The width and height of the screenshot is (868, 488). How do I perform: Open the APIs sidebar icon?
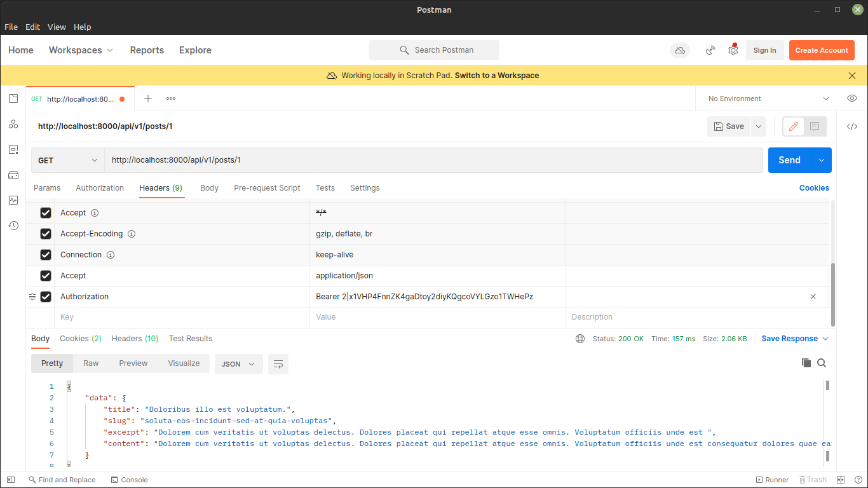click(13, 124)
